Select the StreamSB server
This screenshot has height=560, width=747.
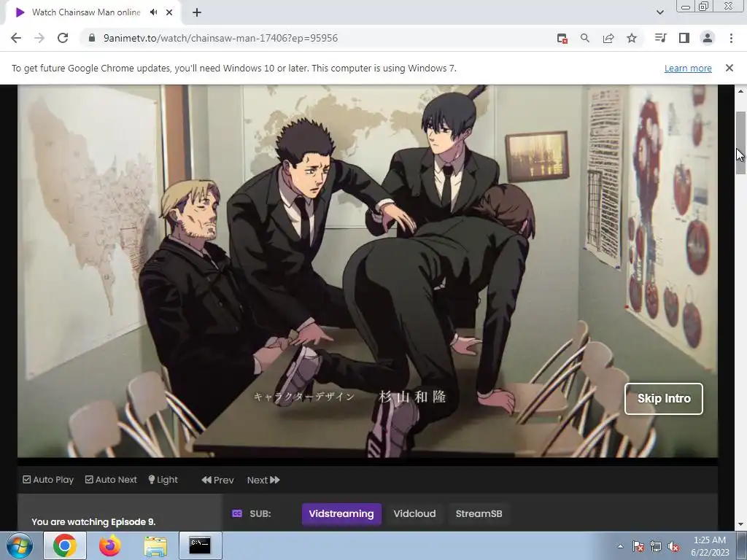tap(479, 514)
